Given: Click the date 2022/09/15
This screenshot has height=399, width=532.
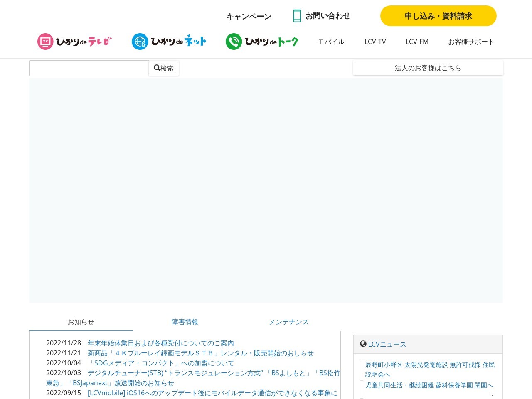Looking at the screenshot, I should pos(64,393).
